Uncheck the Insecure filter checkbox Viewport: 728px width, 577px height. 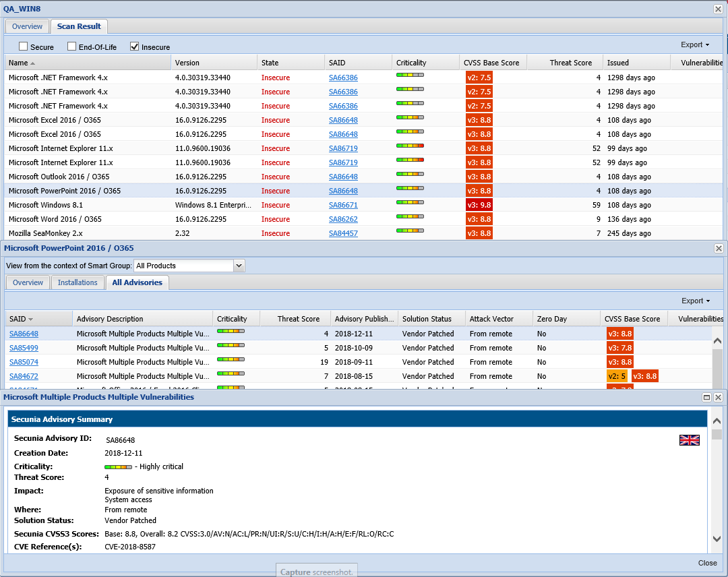134,47
